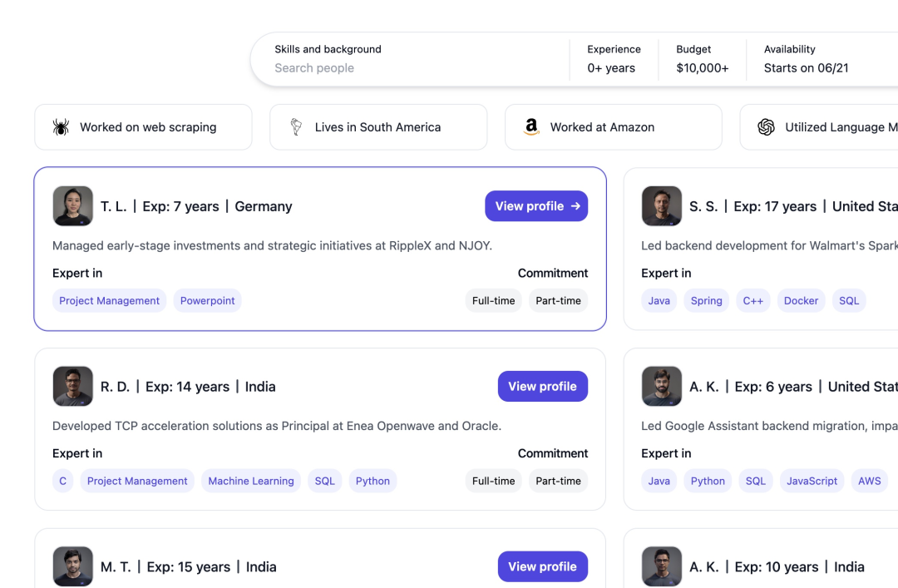Click Part-time commitment on R. D.'s card
The height and width of the screenshot is (588, 898).
(559, 481)
